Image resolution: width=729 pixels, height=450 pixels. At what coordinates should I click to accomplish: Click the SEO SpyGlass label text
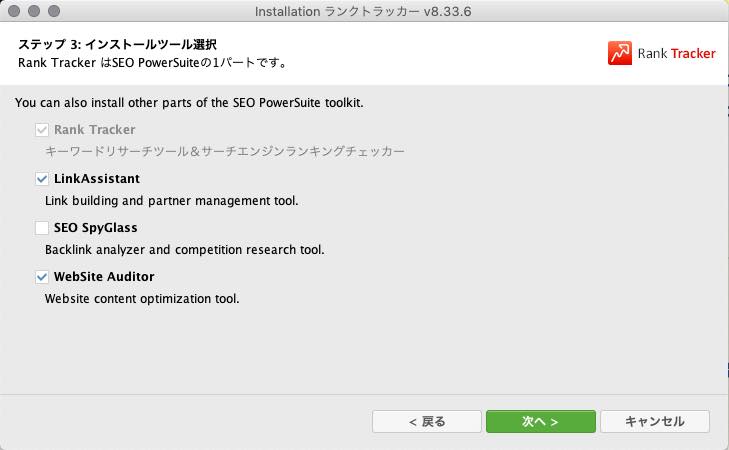click(x=95, y=228)
